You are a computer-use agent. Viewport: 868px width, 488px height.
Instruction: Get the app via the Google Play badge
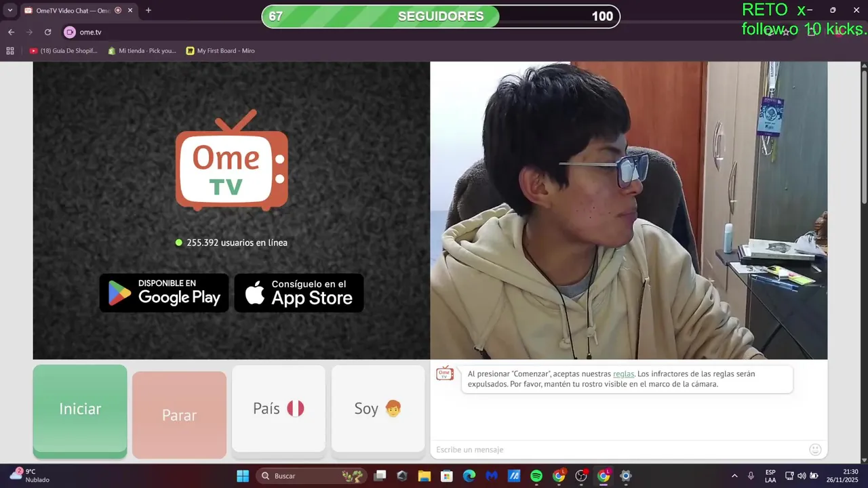pos(164,293)
